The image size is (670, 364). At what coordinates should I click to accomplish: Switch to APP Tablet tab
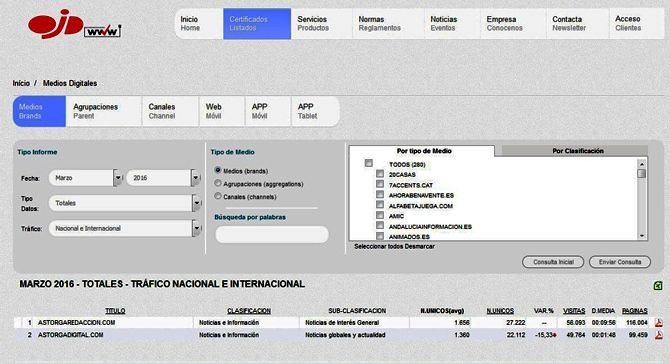(x=315, y=112)
